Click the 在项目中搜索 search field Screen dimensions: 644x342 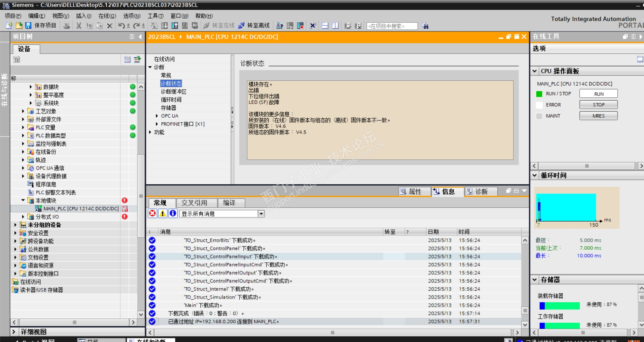pyautogui.click(x=392, y=26)
